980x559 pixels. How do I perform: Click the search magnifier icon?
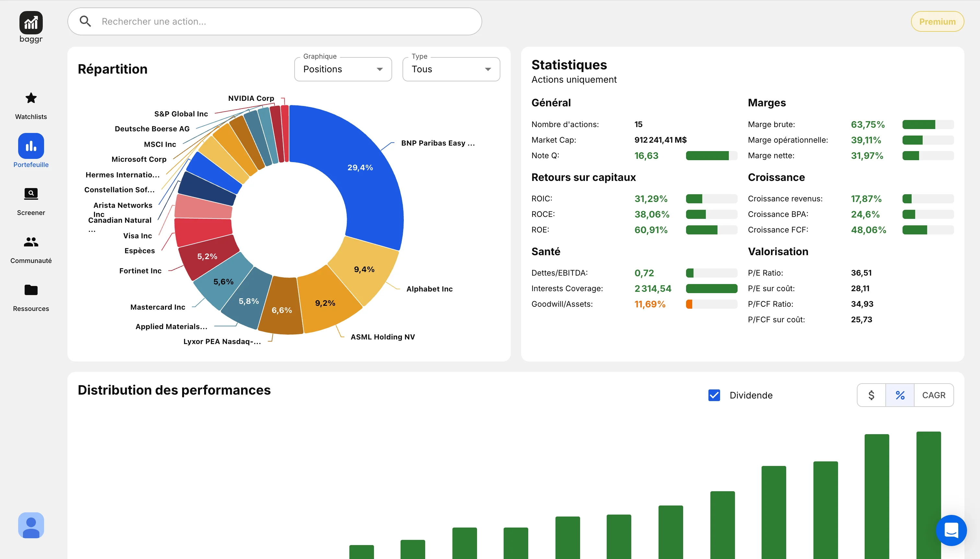[x=85, y=21]
